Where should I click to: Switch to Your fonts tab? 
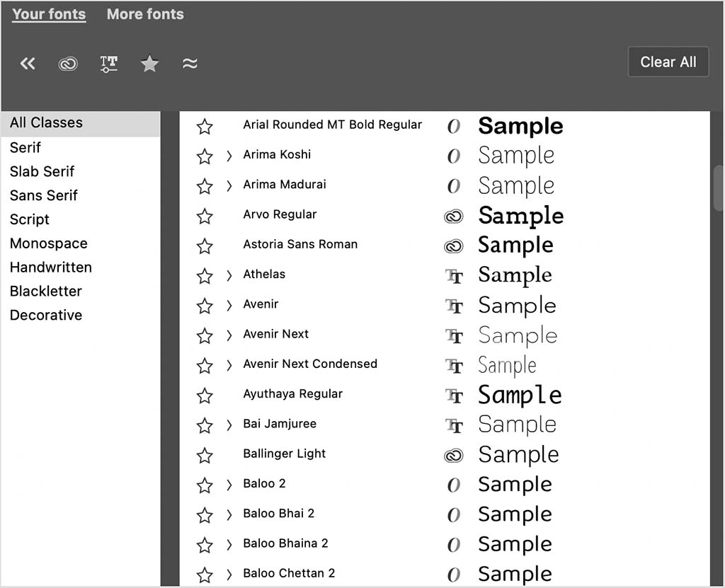click(49, 14)
